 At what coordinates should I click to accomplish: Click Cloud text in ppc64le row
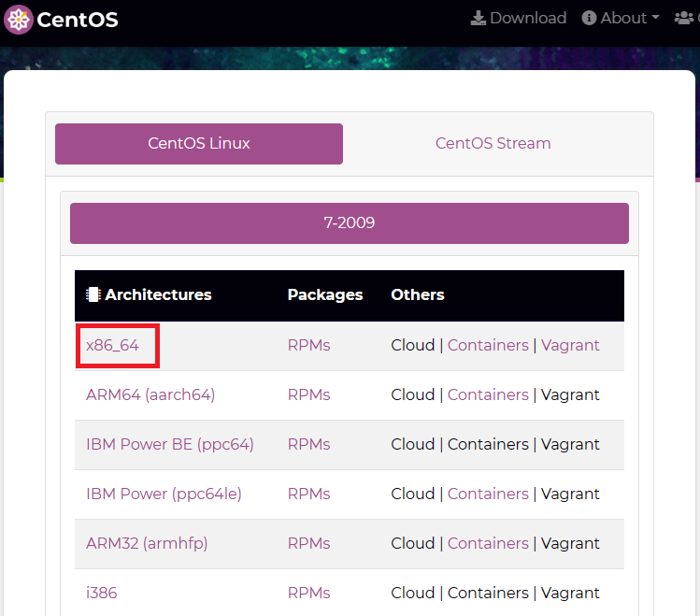(413, 494)
